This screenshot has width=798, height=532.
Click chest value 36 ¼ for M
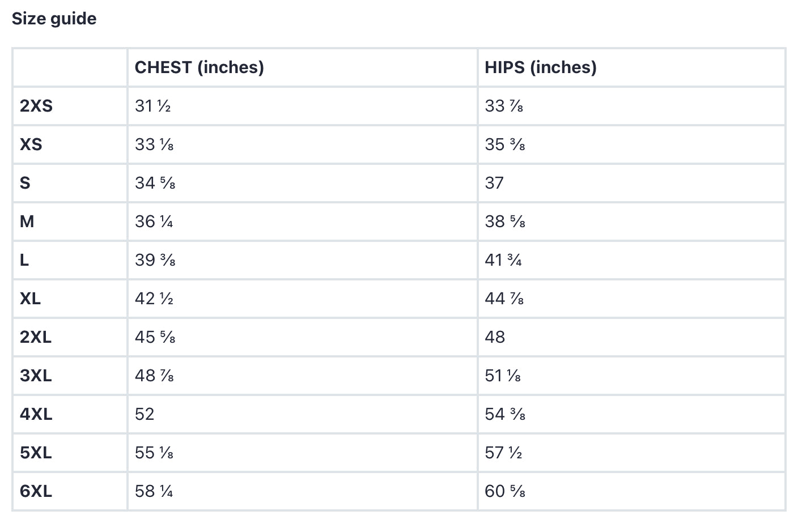coord(154,222)
